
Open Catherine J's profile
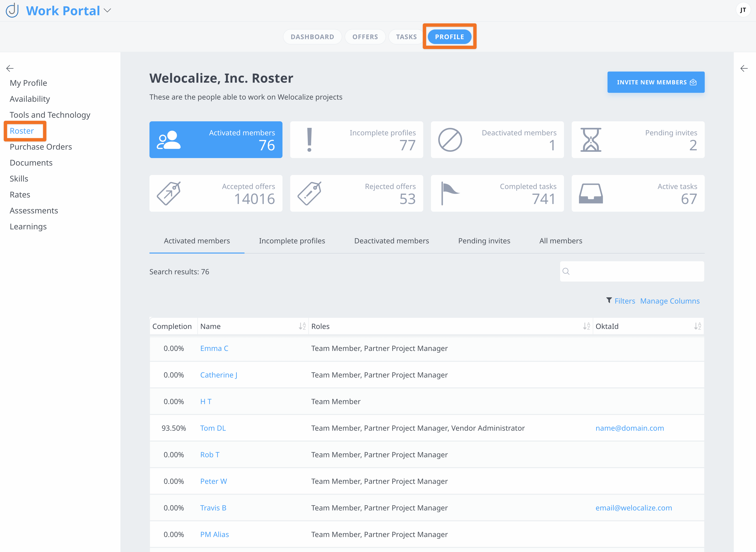point(219,375)
